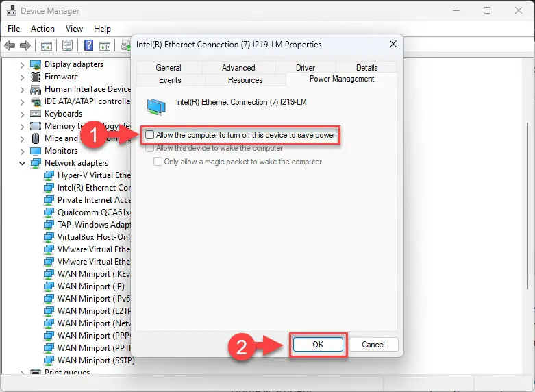535x392 pixels.
Task: Open the View menu
Action: 74,29
